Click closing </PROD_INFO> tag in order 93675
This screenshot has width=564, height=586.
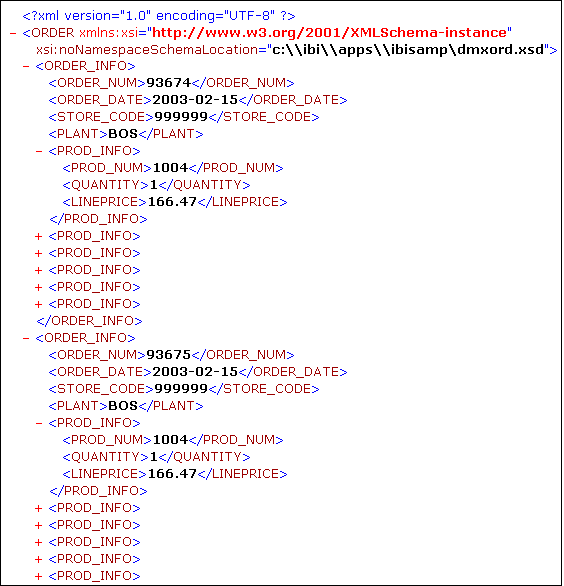pyautogui.click(x=98, y=491)
